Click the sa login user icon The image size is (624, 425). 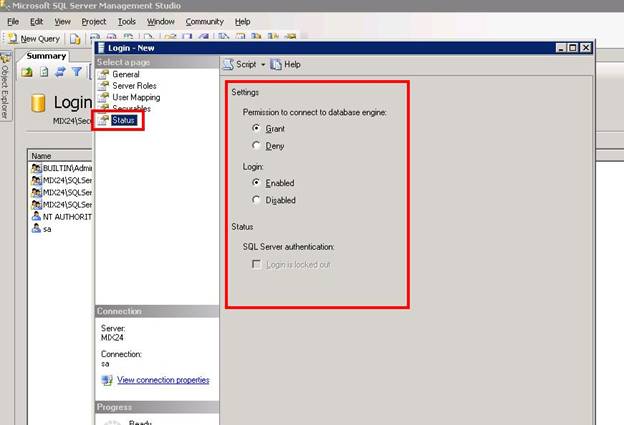click(x=36, y=228)
